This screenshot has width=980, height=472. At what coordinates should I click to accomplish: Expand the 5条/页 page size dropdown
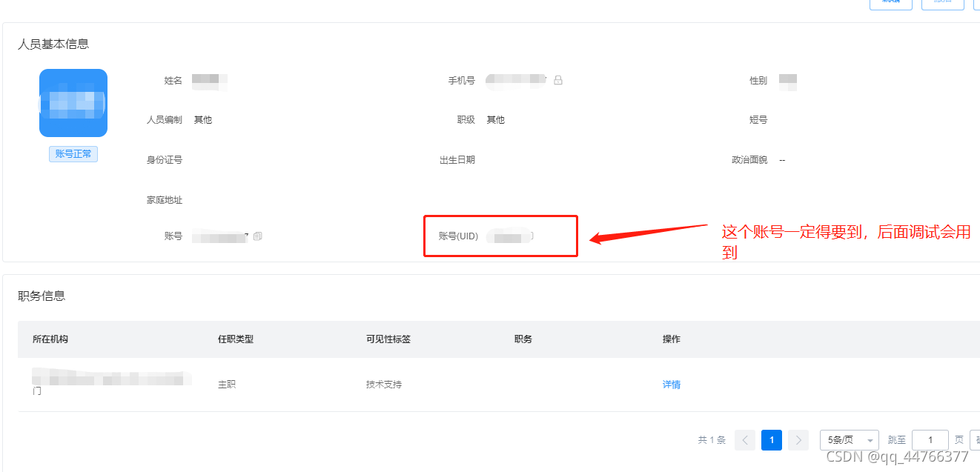tap(849, 440)
